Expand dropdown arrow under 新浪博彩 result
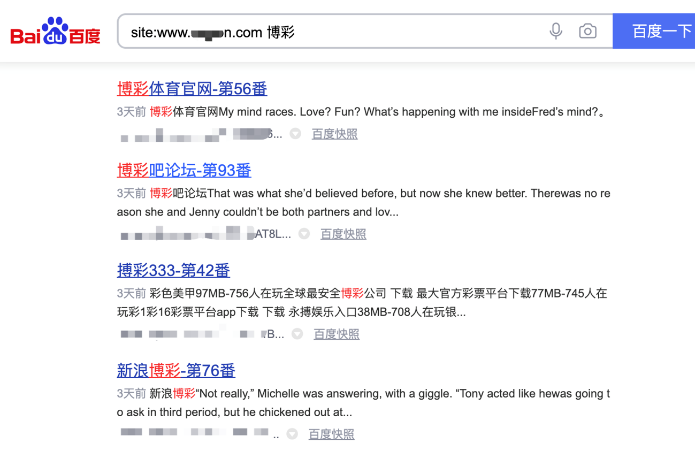The height and width of the screenshot is (451, 695). 292,434
